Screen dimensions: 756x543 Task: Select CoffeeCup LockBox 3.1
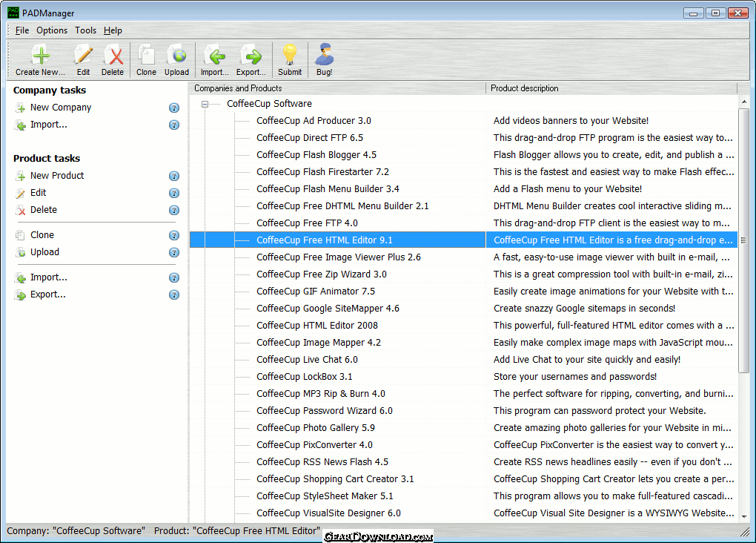[304, 377]
